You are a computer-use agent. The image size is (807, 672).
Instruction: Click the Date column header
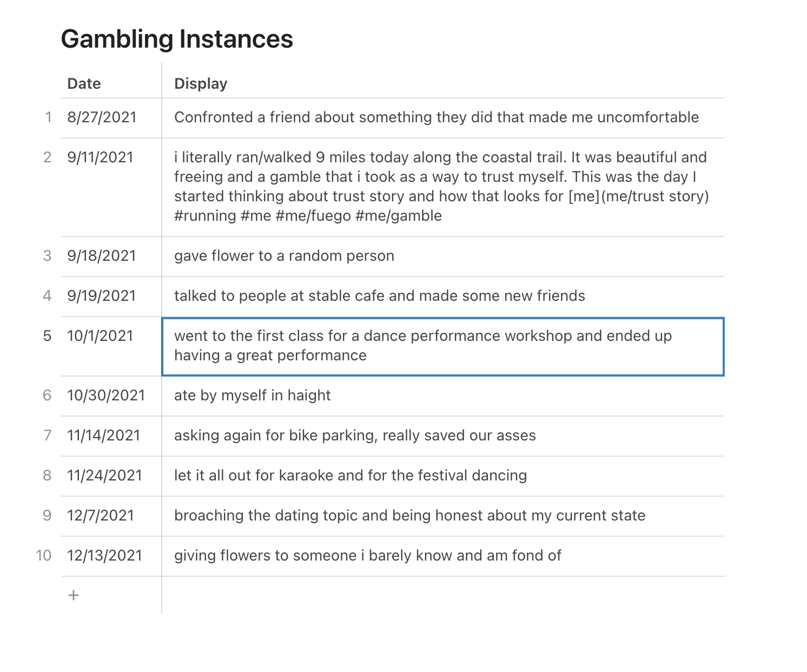coord(84,83)
